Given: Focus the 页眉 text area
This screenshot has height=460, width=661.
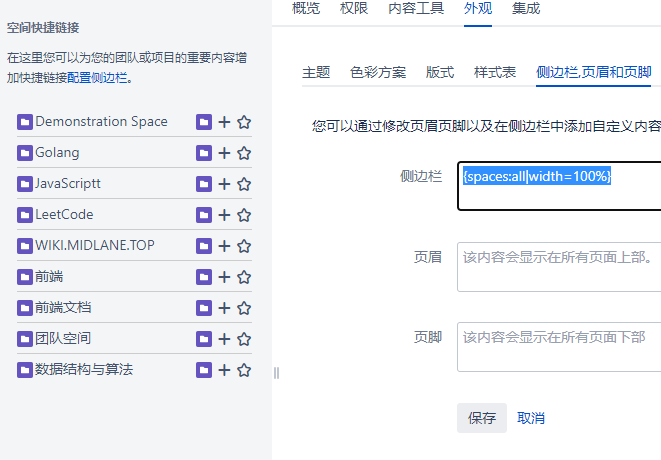Looking at the screenshot, I should 559,267.
